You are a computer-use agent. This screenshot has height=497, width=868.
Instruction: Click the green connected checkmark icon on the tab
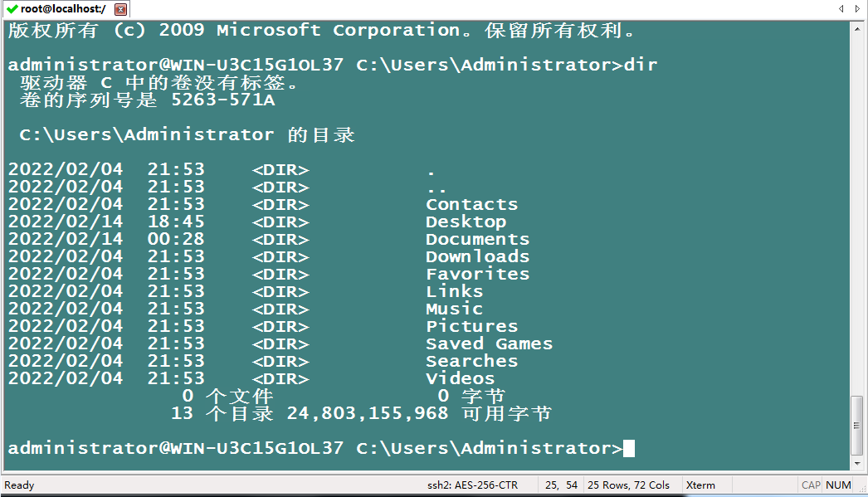tap(12, 8)
